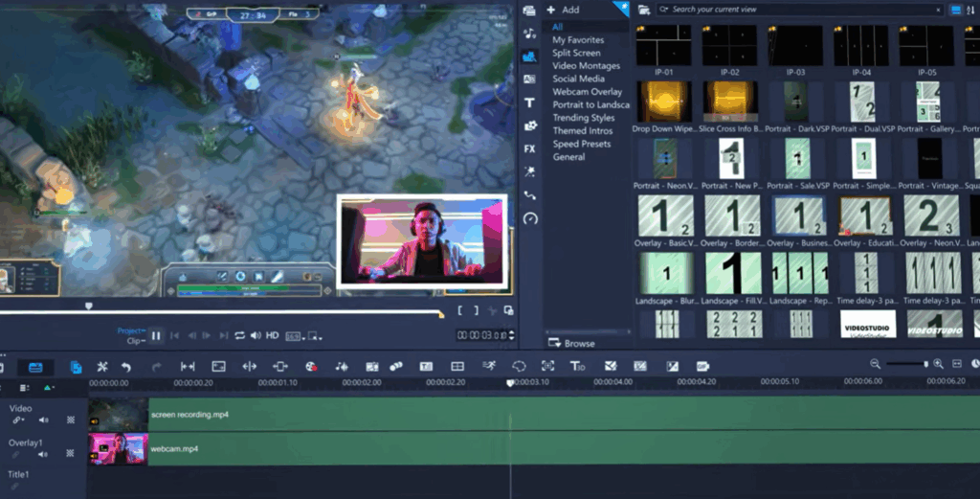Open the Template library icon

tap(529, 57)
